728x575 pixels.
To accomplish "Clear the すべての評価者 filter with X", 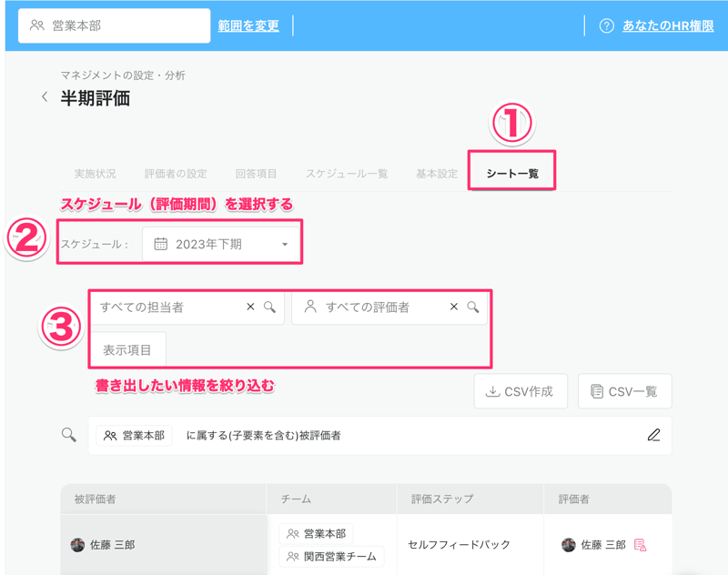I will (x=454, y=308).
